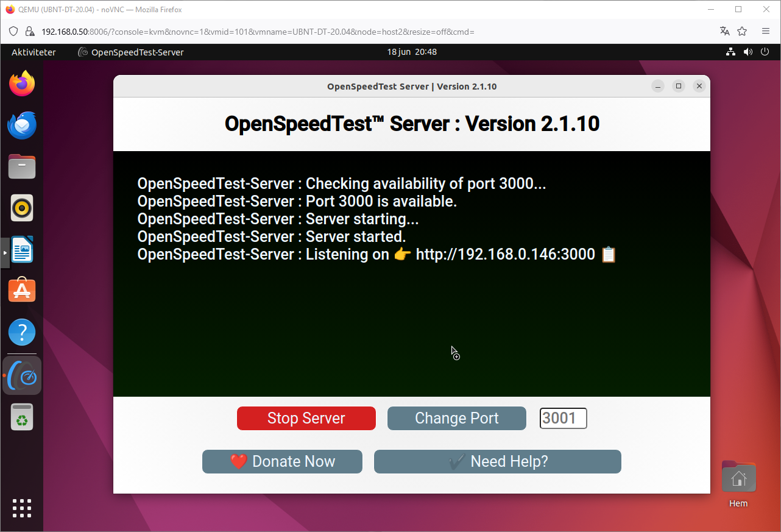Screen dimensions: 781x532
Task: Launch Firefox from the Ubuntu dock
Action: (x=22, y=83)
